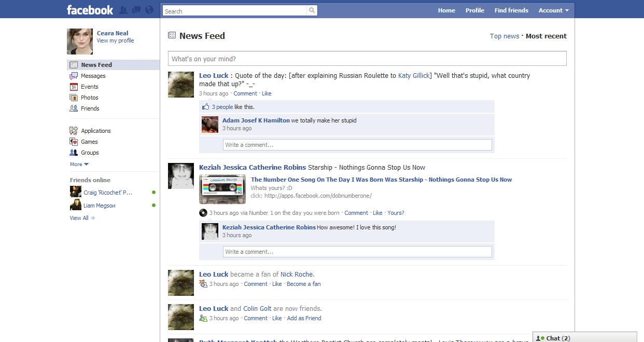644x342 pixels.
Task: Click Ceara Neal profile picture
Action: click(80, 42)
